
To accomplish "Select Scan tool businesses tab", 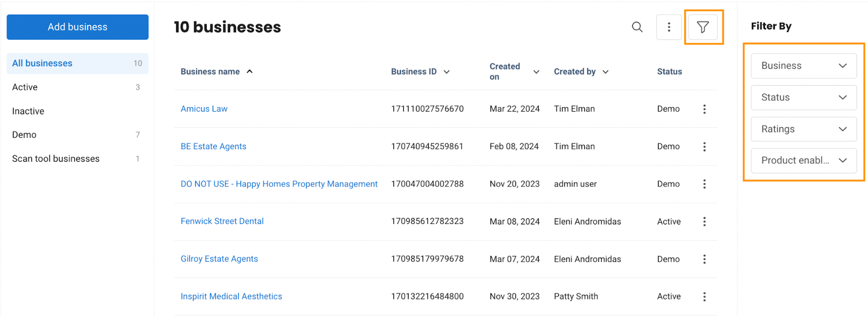I will 78,159.
